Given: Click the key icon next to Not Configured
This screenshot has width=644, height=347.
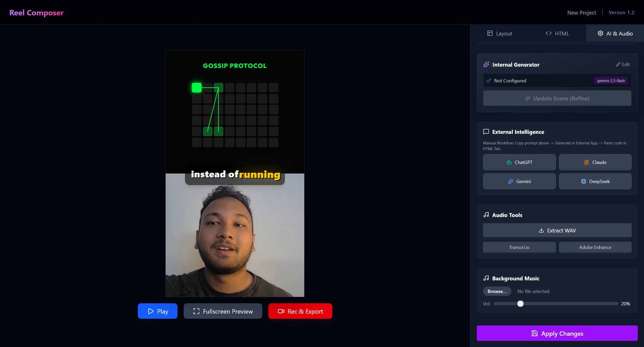Looking at the screenshot, I should tap(489, 81).
